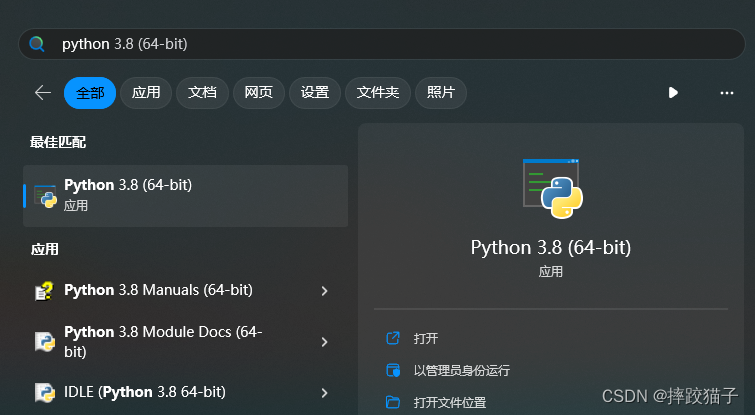Switch to the 设置 filter tab
The height and width of the screenshot is (415, 755).
coord(315,92)
